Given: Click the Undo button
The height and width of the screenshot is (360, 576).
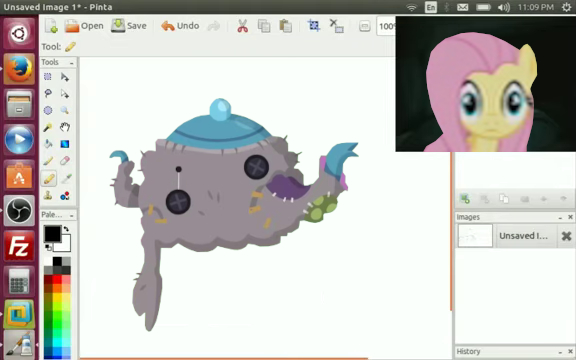Looking at the screenshot, I should pyautogui.click(x=180, y=26).
